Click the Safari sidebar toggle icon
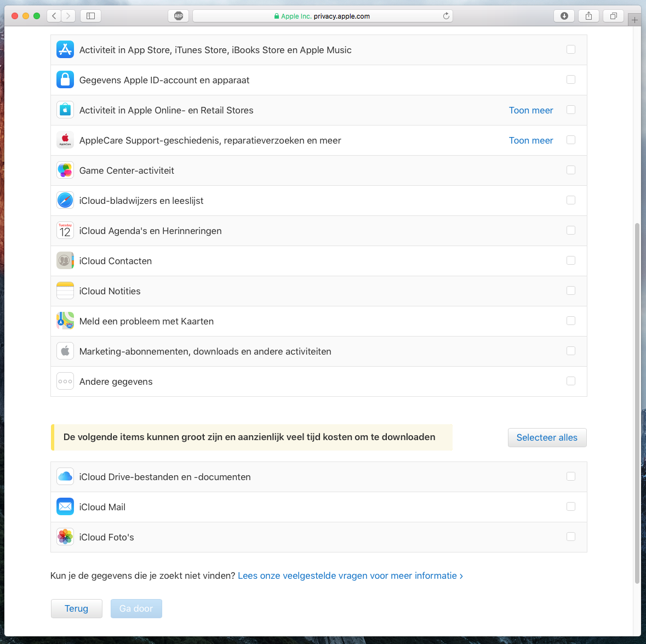 (x=90, y=16)
